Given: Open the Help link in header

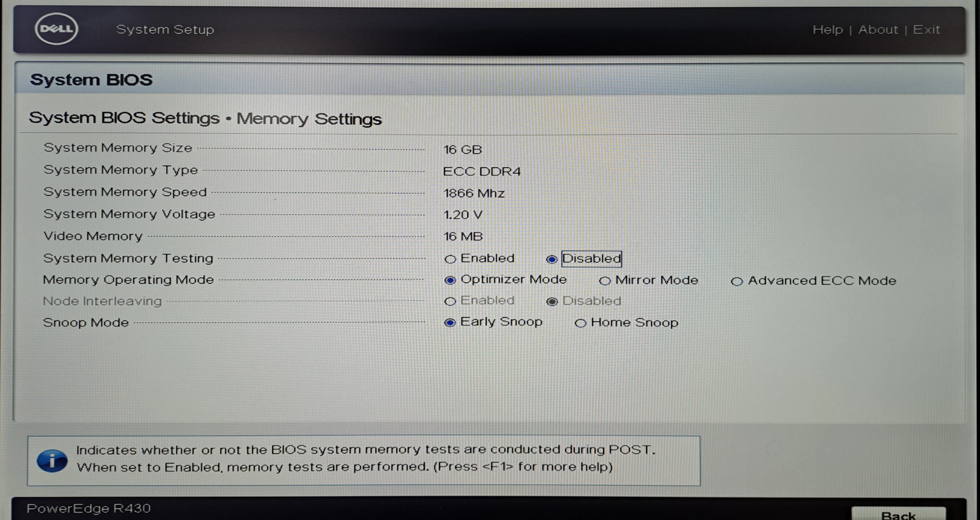Looking at the screenshot, I should (827, 29).
